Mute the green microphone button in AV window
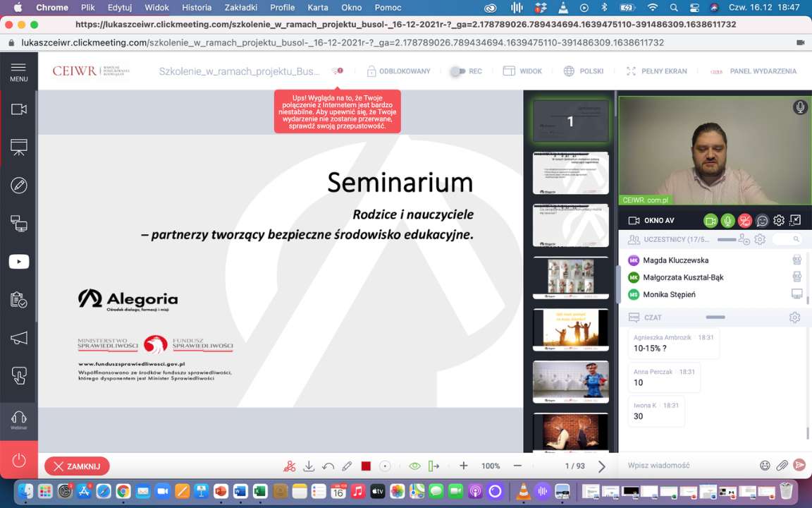 (727, 221)
